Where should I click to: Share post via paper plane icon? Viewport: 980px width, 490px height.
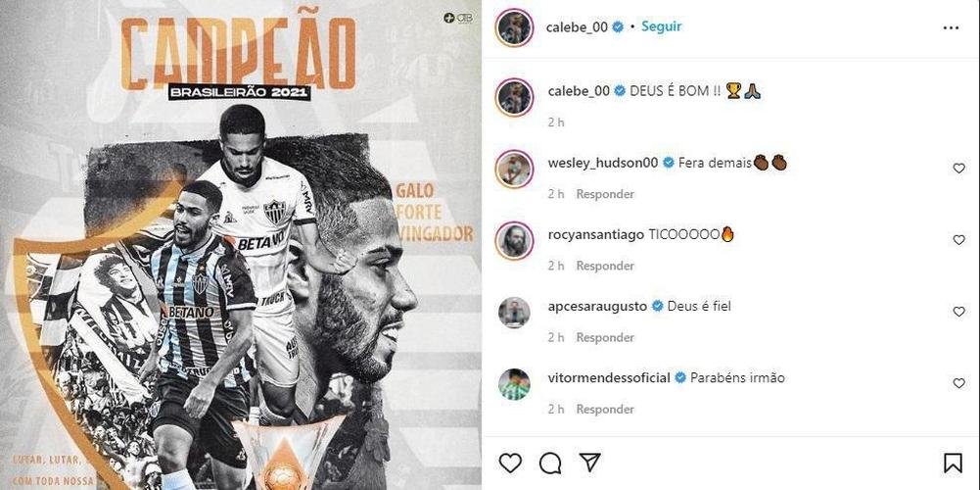tap(589, 463)
